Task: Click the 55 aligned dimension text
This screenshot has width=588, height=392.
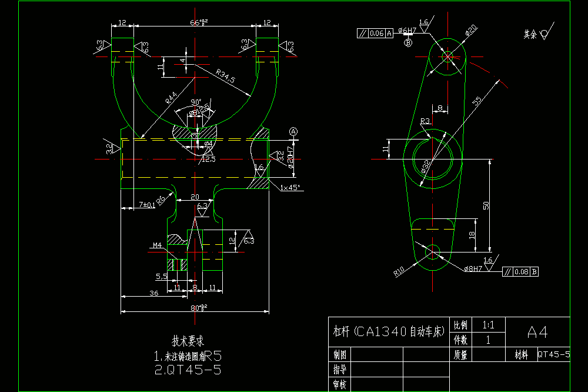Action: 477,101
